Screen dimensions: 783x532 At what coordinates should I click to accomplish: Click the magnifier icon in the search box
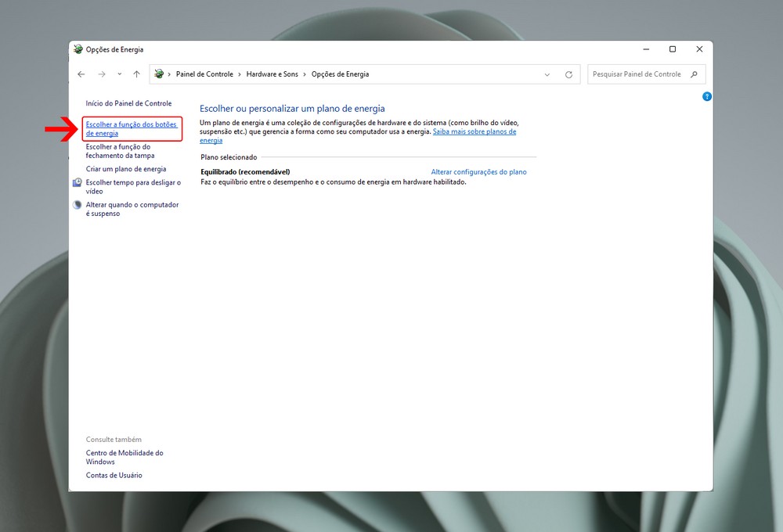694,74
